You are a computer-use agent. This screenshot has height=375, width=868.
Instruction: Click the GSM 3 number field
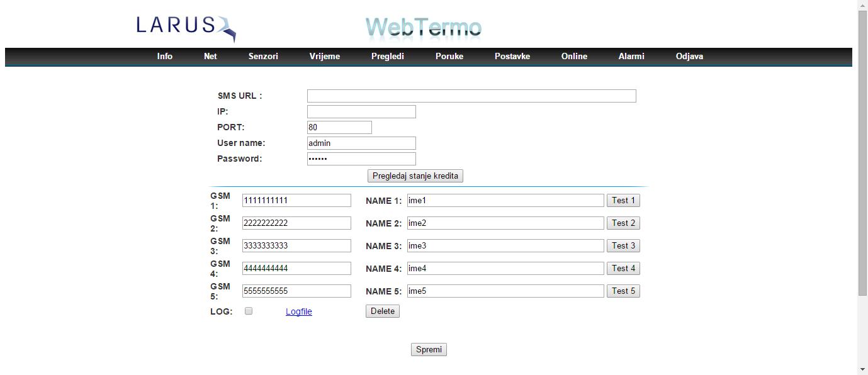296,246
